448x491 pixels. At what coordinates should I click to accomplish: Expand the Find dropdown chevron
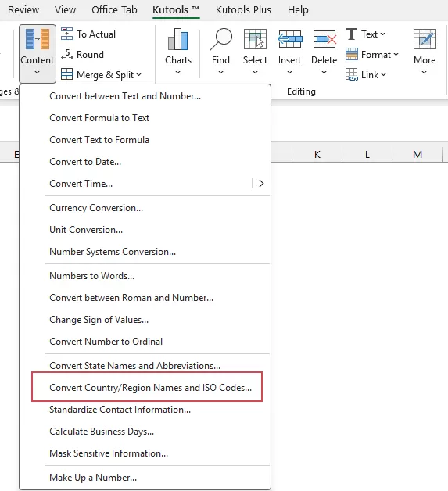tap(220, 73)
